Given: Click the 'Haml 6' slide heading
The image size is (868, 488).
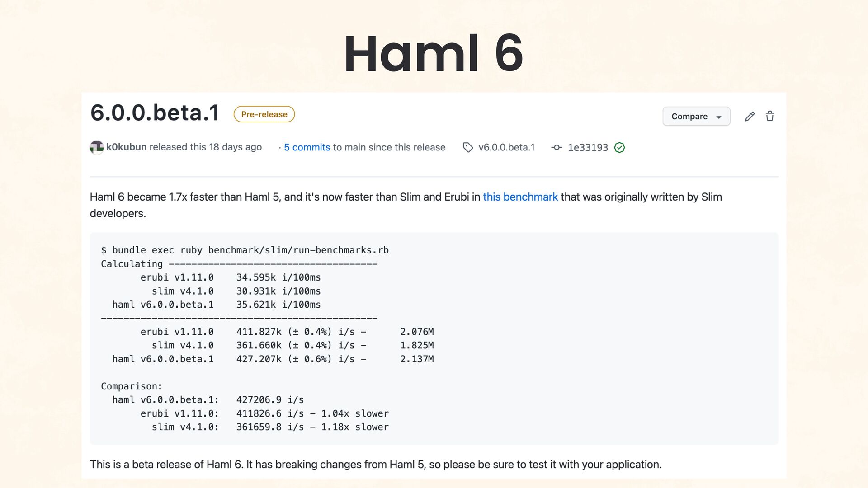Looking at the screenshot, I should tap(434, 53).
